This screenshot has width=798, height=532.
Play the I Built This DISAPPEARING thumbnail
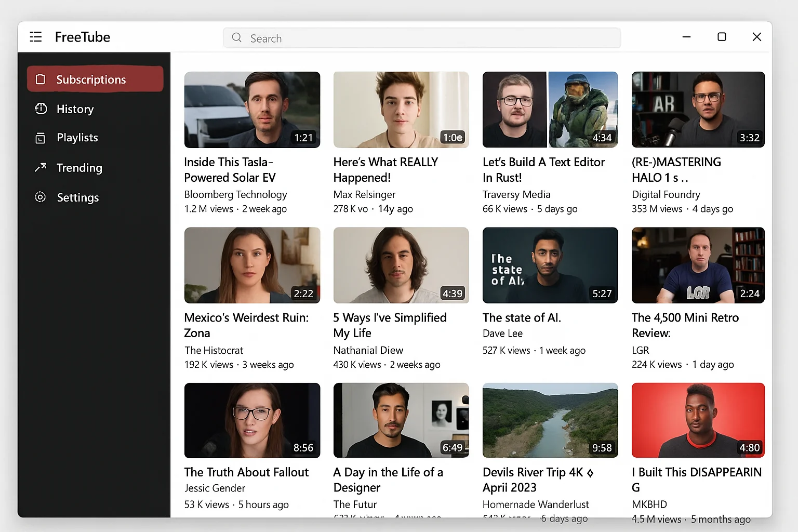(x=698, y=420)
